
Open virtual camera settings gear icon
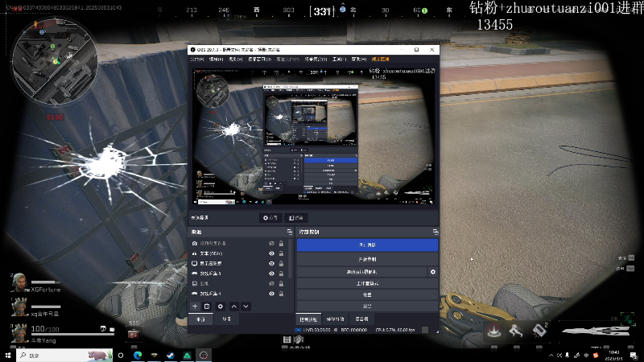[433, 272]
